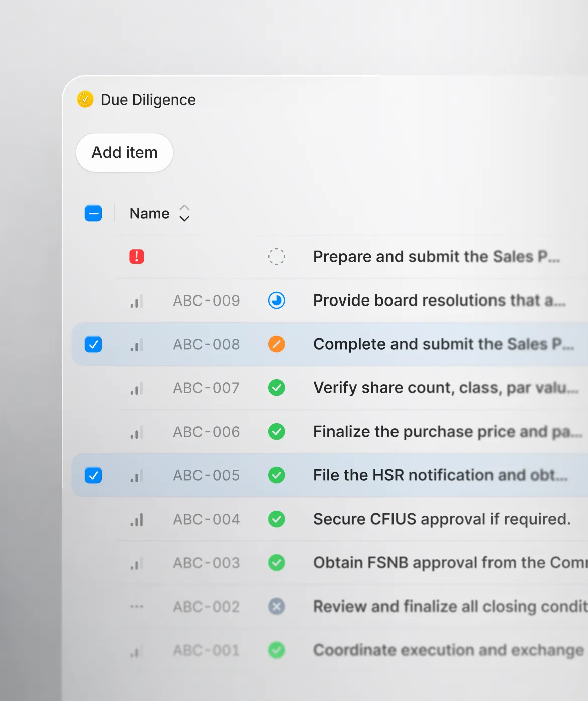Sort by the Name column arrows
This screenshot has width=588, height=701.
(184, 213)
